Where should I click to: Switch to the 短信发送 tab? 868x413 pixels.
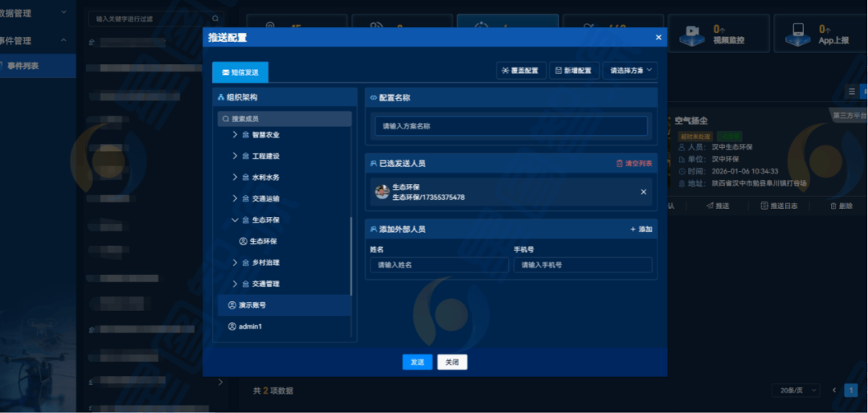240,72
